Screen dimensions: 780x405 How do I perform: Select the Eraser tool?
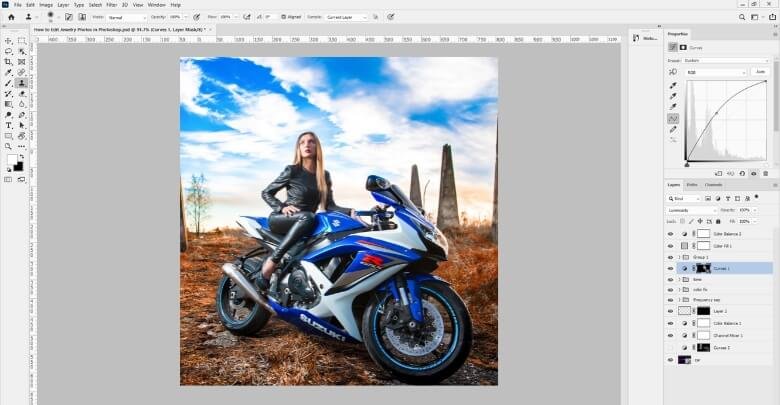pos(22,94)
